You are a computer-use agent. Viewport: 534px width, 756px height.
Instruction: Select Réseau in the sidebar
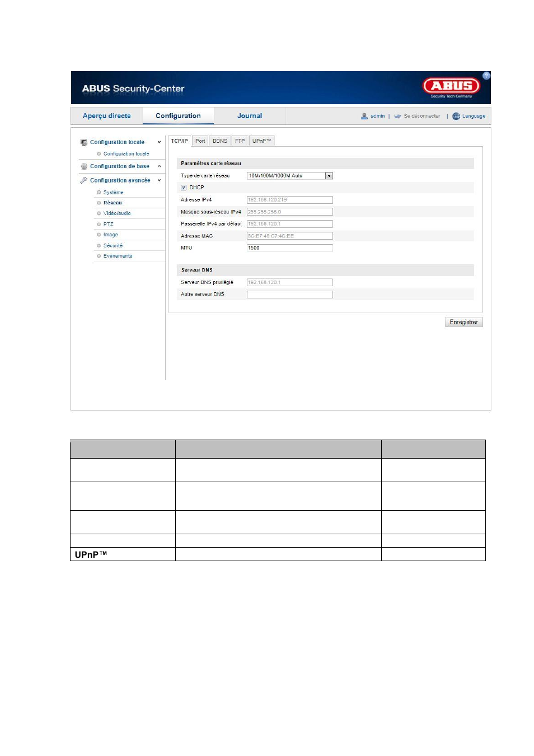113,203
